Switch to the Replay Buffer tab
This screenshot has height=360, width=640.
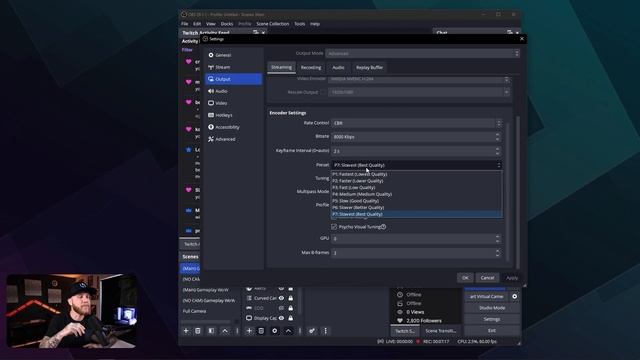point(369,67)
